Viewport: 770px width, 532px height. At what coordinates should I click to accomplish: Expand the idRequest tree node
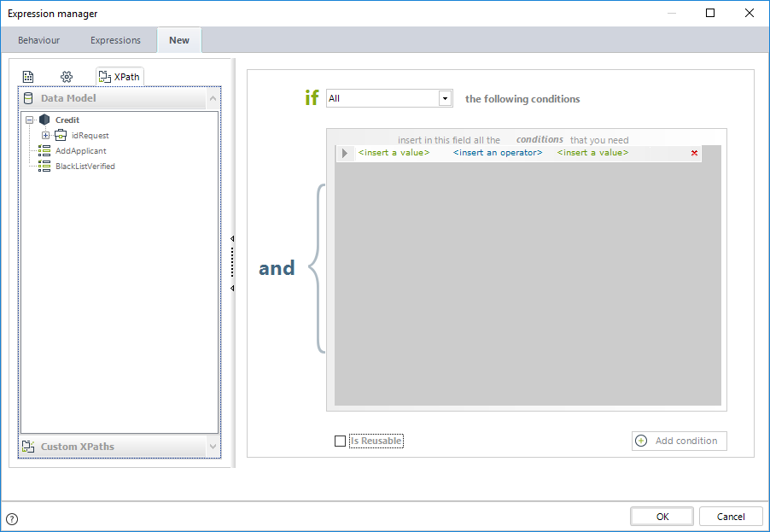(45, 135)
